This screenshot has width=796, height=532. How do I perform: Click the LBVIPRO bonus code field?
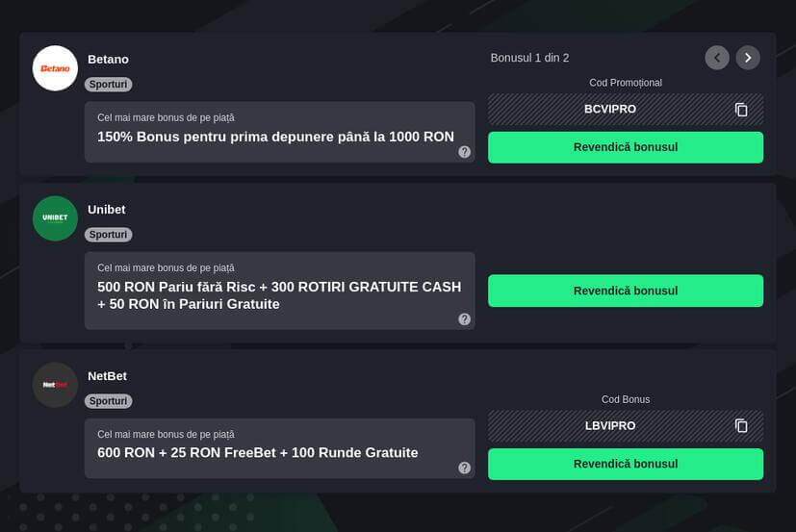click(609, 425)
